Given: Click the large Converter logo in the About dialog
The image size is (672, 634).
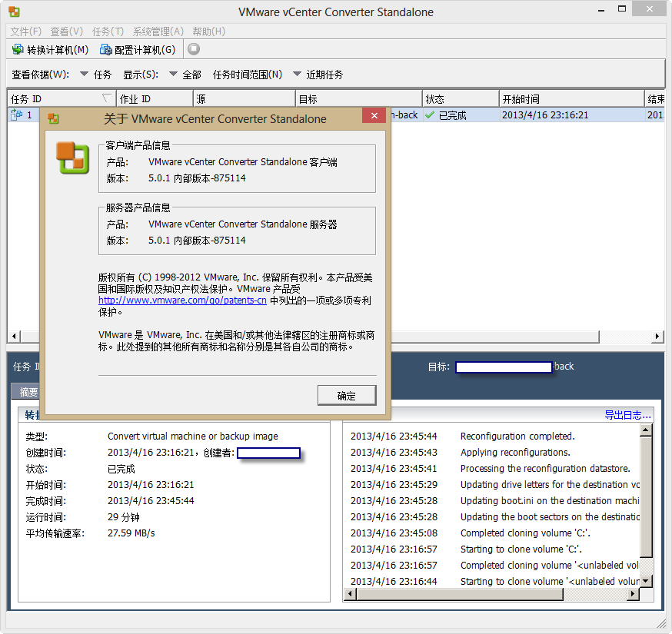Looking at the screenshot, I should click(x=72, y=158).
